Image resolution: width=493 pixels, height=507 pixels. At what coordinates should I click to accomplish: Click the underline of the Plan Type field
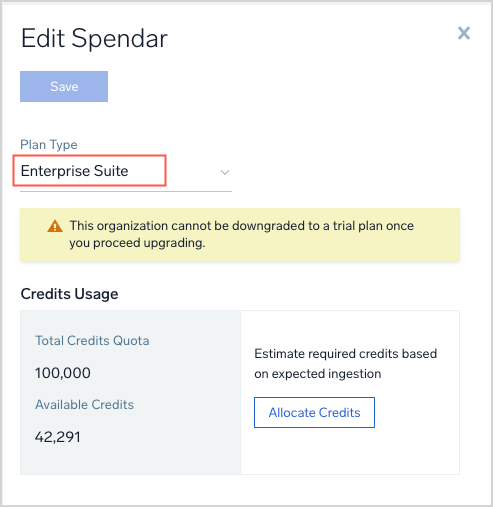[126, 191]
